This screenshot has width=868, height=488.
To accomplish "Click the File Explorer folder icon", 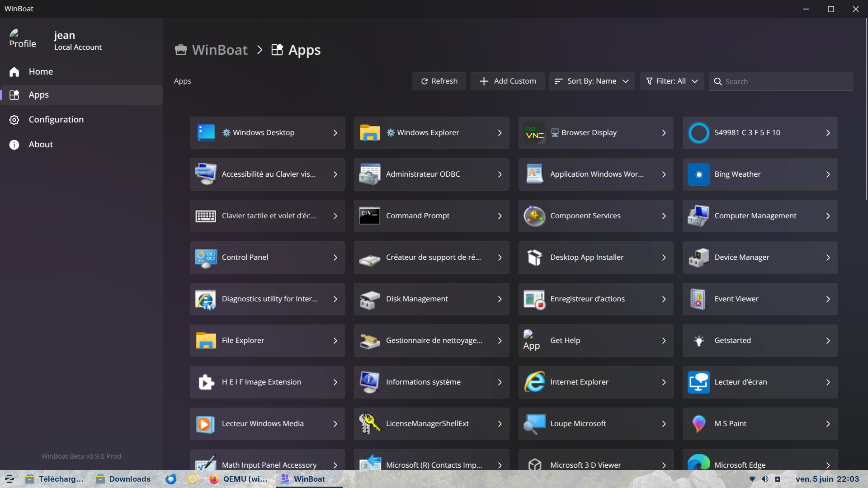I will [206, 341].
